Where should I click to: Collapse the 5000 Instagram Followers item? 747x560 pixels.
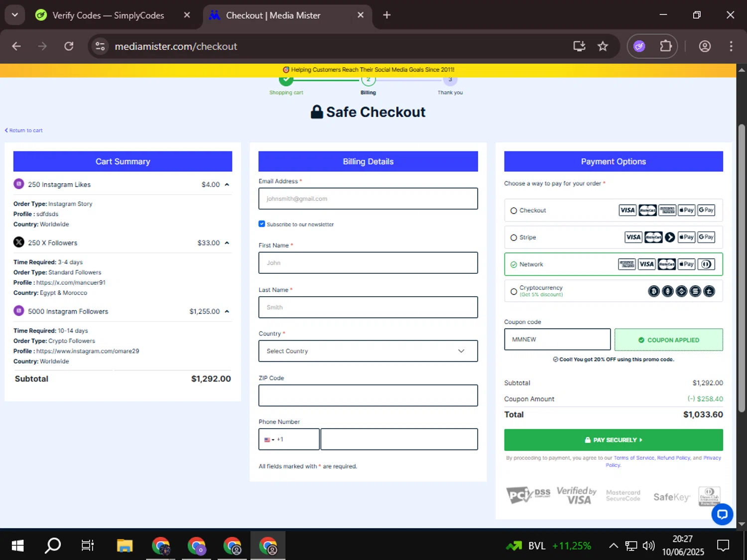click(227, 312)
